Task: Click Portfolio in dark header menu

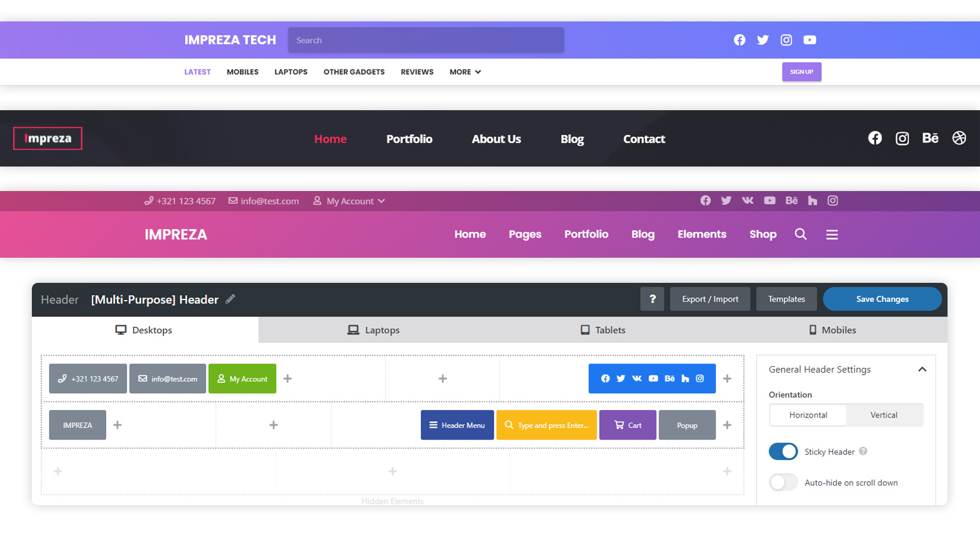Action: 409,139
